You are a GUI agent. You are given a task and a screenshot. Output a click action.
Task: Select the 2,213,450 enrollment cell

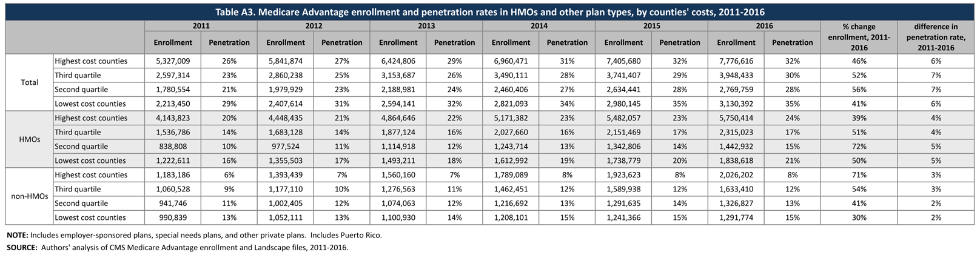(173, 104)
